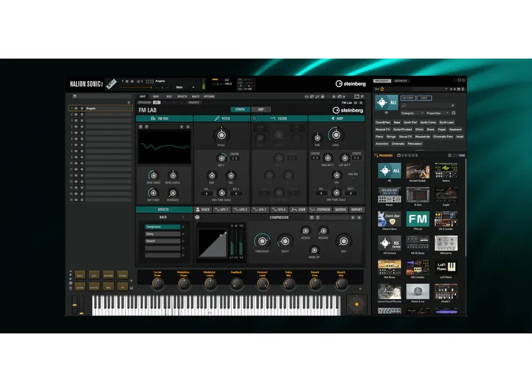532x392 pixels.
Task: Open the MATRIX tab
Action: click(x=340, y=209)
